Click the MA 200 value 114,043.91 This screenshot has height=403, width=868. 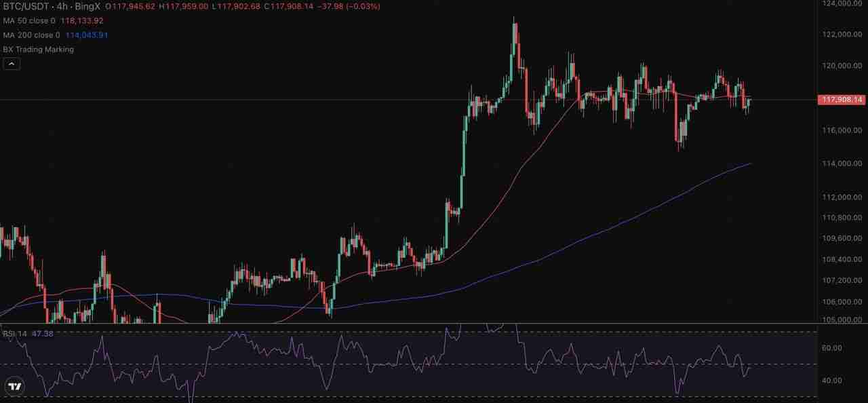tap(87, 35)
